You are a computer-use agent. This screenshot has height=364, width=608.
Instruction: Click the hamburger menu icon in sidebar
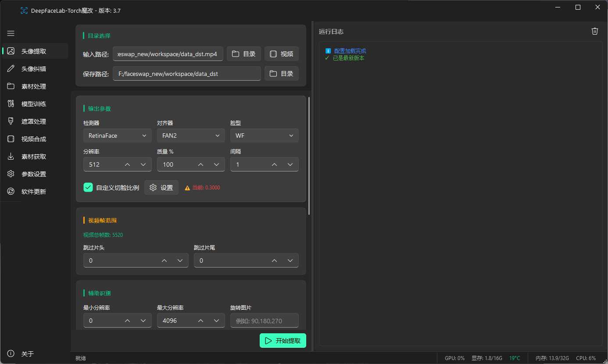[x=11, y=33]
